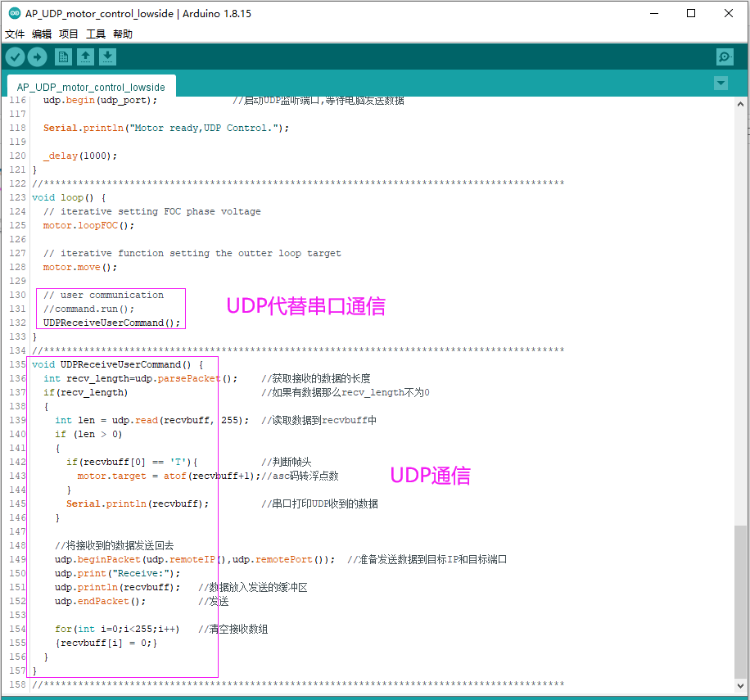The height and width of the screenshot is (700, 750).
Task: Create a new sketch file
Action: click(x=63, y=56)
